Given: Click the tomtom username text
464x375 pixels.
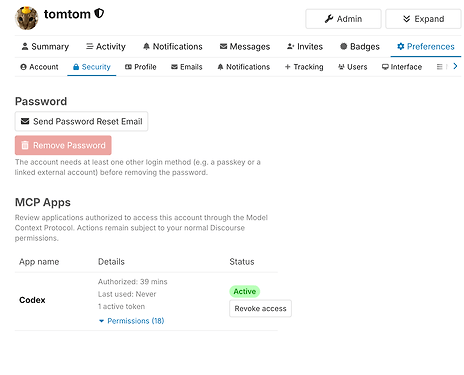Looking at the screenshot, I should click(x=67, y=14).
